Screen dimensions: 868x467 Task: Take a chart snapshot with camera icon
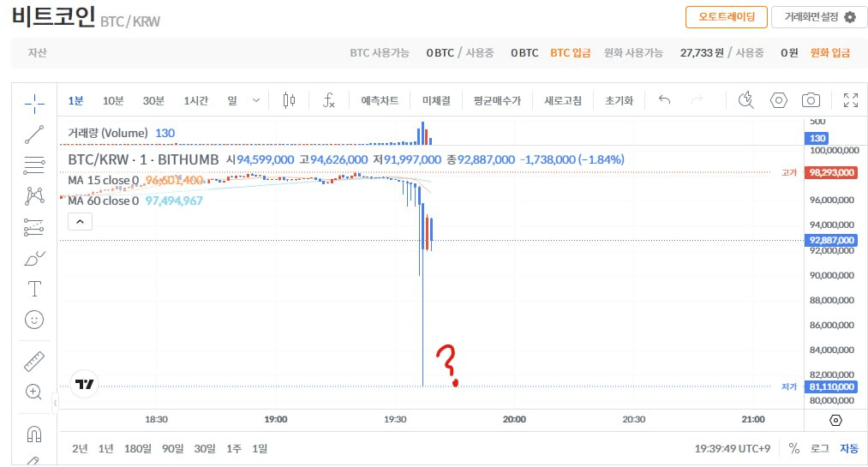tap(811, 100)
